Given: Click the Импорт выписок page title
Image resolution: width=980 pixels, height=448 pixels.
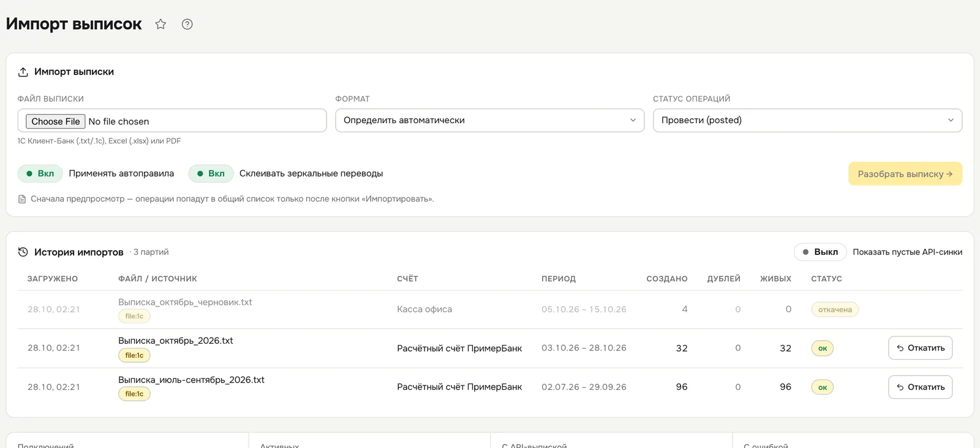Looking at the screenshot, I should click(74, 24).
